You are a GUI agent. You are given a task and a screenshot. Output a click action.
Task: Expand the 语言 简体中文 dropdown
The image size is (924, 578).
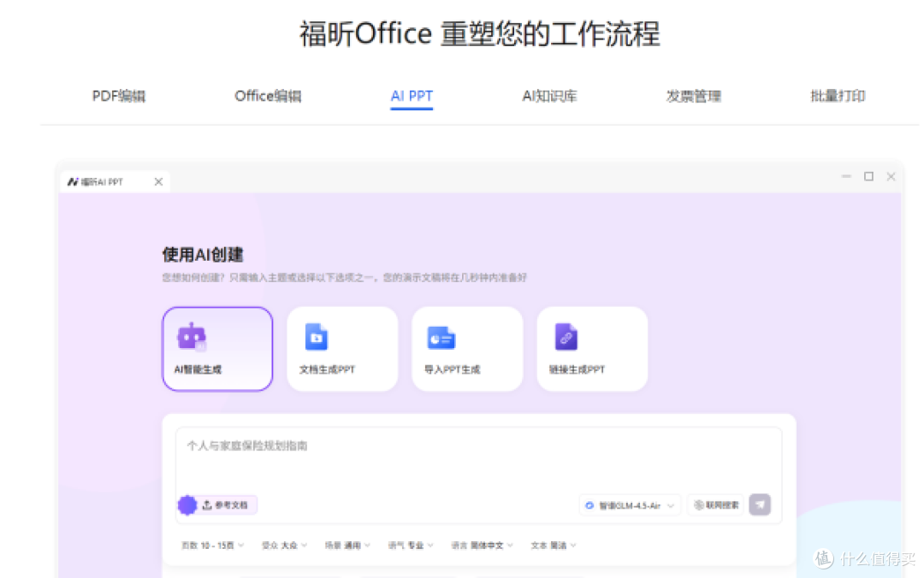482,546
